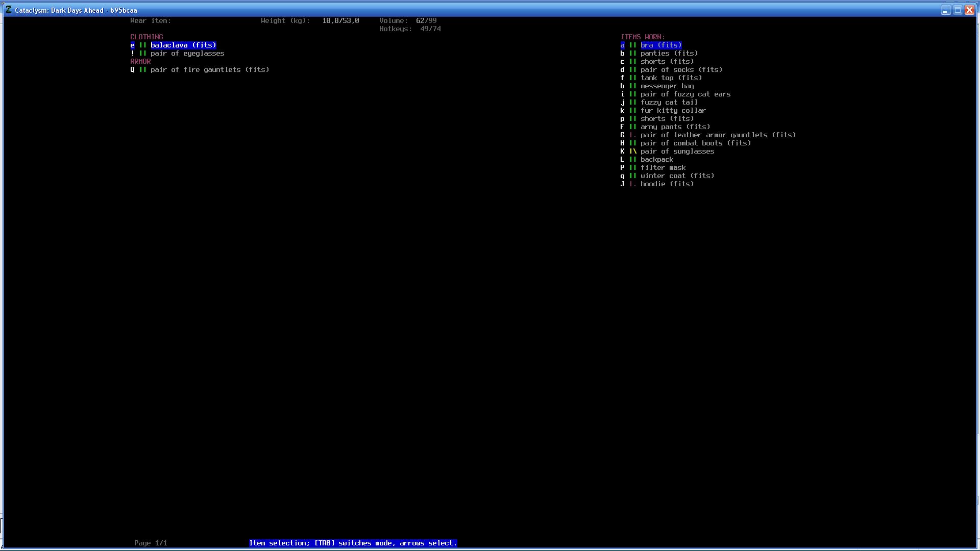Select the balaclava (fits) item
Image resolution: width=980 pixels, height=551 pixels.
point(183,45)
